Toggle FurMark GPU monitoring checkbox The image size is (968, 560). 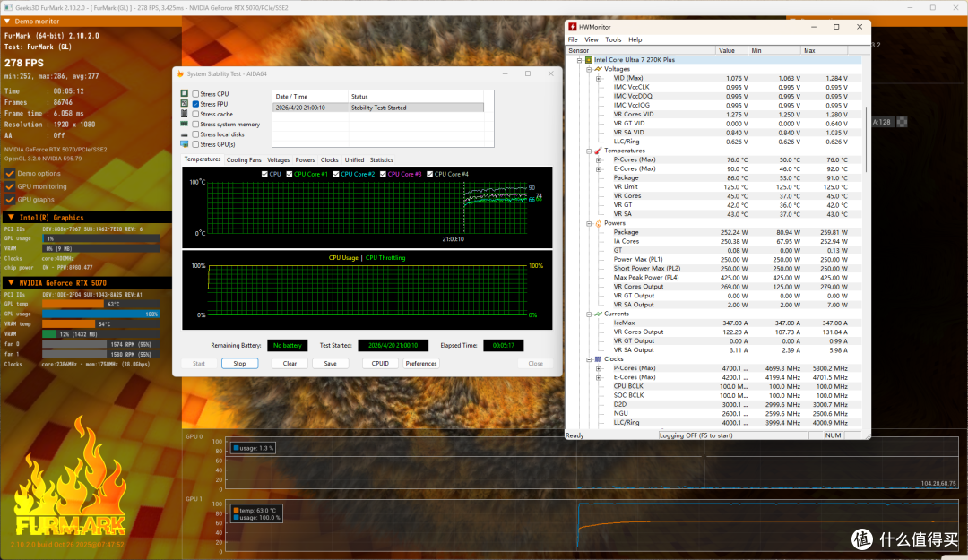[10, 186]
